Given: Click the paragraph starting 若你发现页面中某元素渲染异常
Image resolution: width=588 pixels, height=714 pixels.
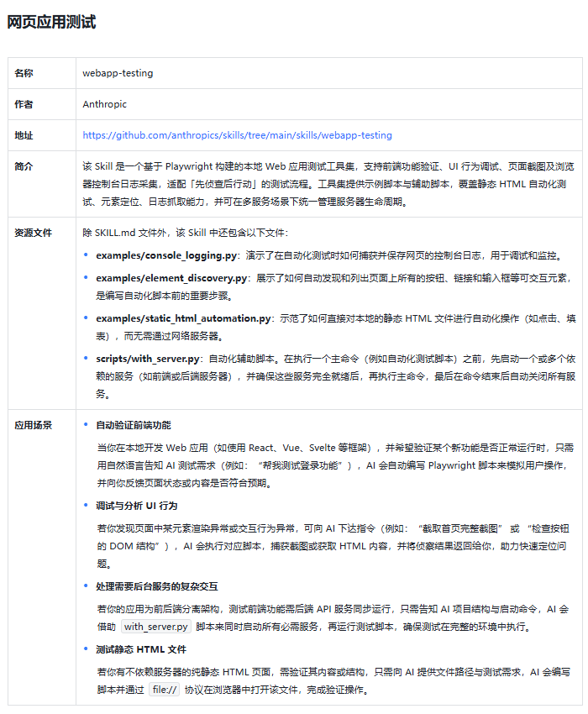Looking at the screenshot, I should tap(333, 546).
